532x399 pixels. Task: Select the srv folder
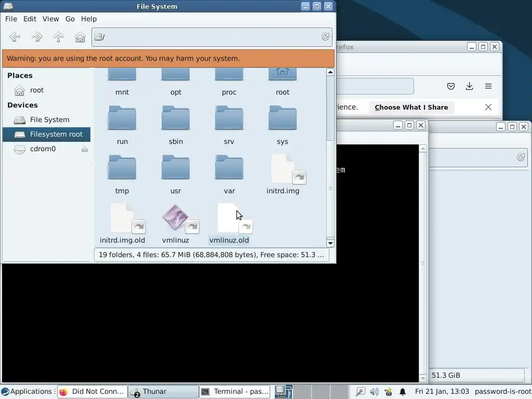click(229, 126)
